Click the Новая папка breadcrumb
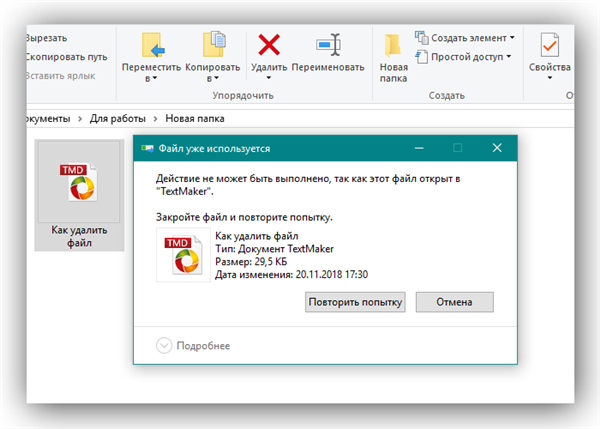600x429 pixels. pos(195,119)
